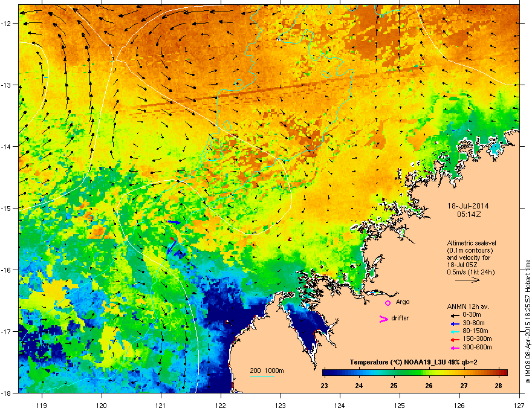532x411 pixels.
Task: Click the 200 1000m isobath label
Action: tap(267, 371)
